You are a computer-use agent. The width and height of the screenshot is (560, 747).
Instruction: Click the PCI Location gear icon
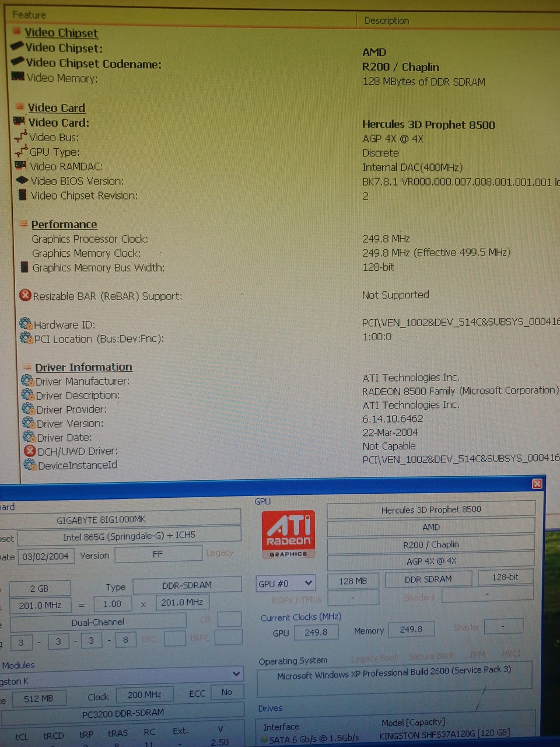tap(26, 337)
